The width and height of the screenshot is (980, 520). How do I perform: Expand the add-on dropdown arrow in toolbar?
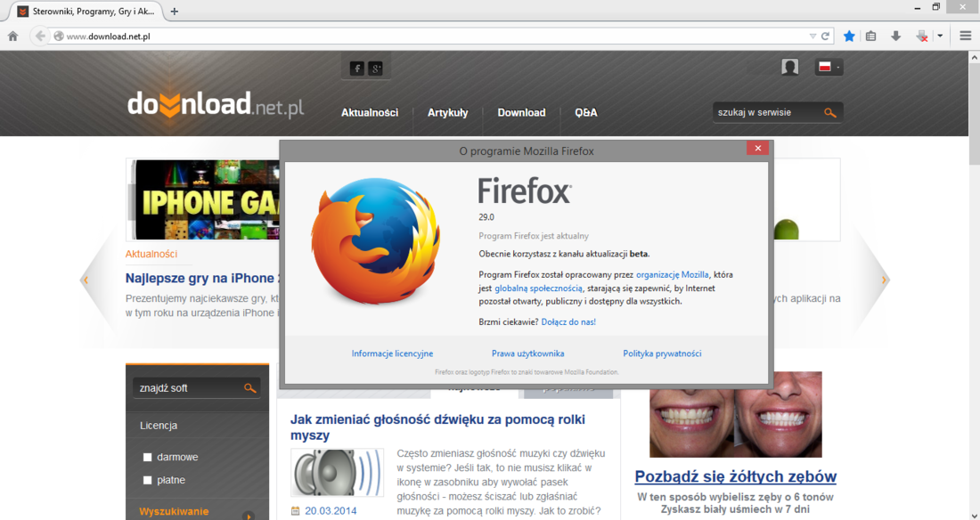[939, 37]
